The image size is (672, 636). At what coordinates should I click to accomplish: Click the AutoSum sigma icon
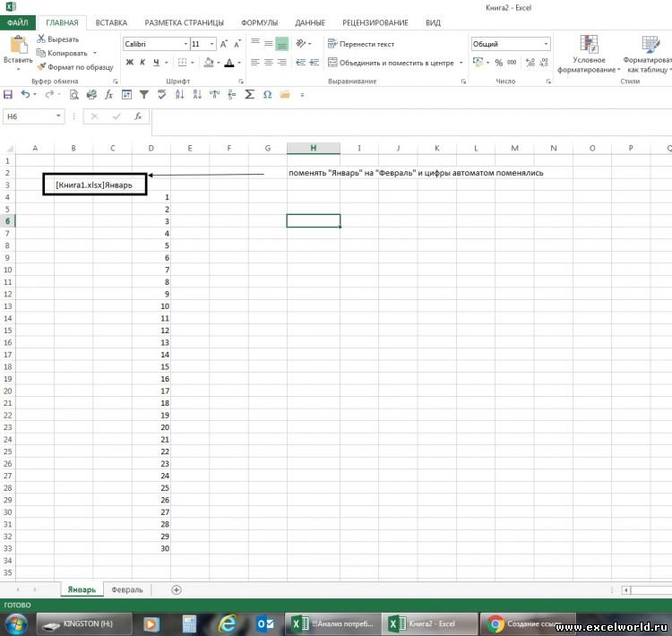coord(249,95)
